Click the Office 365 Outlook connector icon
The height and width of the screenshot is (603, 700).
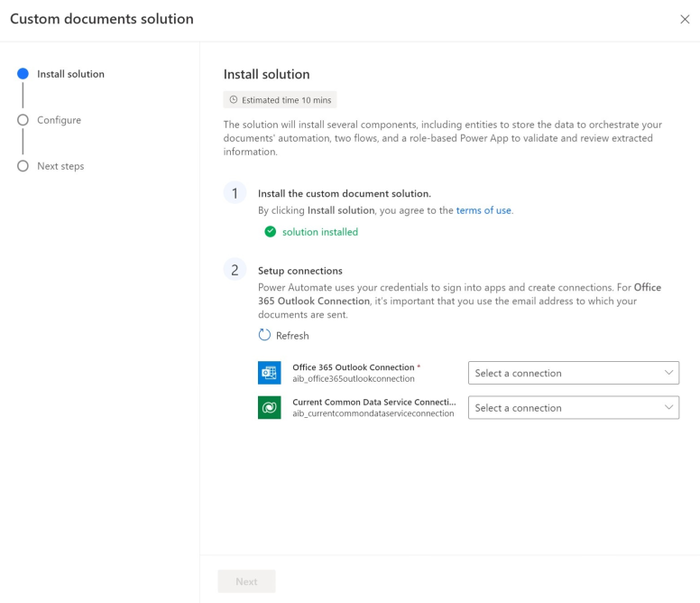click(x=269, y=373)
